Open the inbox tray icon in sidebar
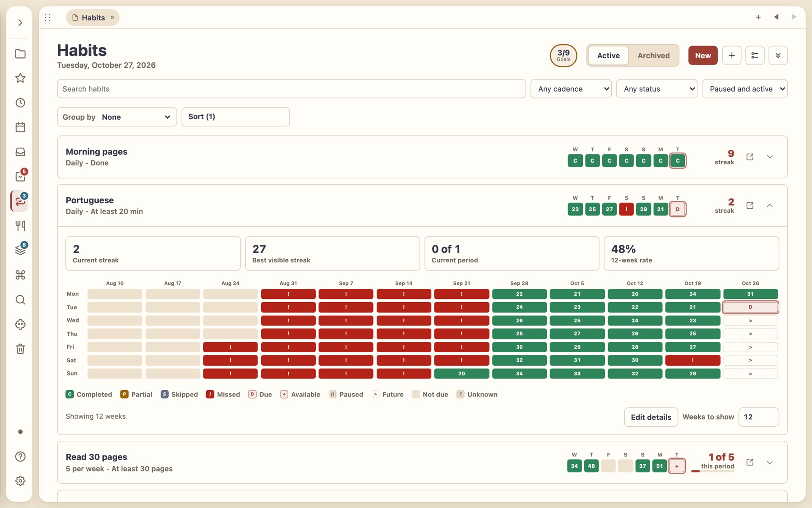Image resolution: width=812 pixels, height=508 pixels. [x=20, y=152]
